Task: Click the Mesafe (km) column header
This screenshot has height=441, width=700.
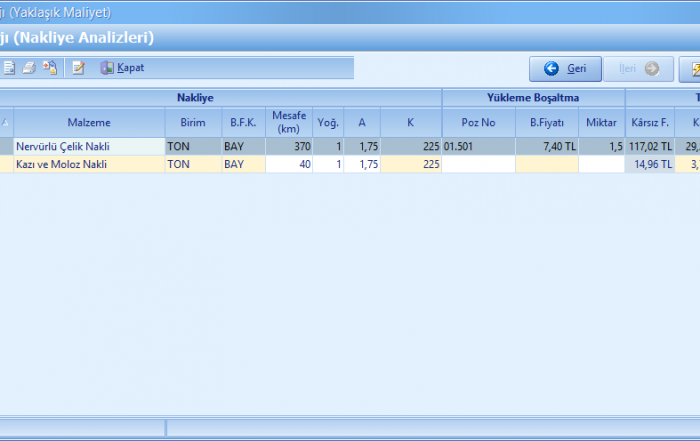Action: [288, 123]
